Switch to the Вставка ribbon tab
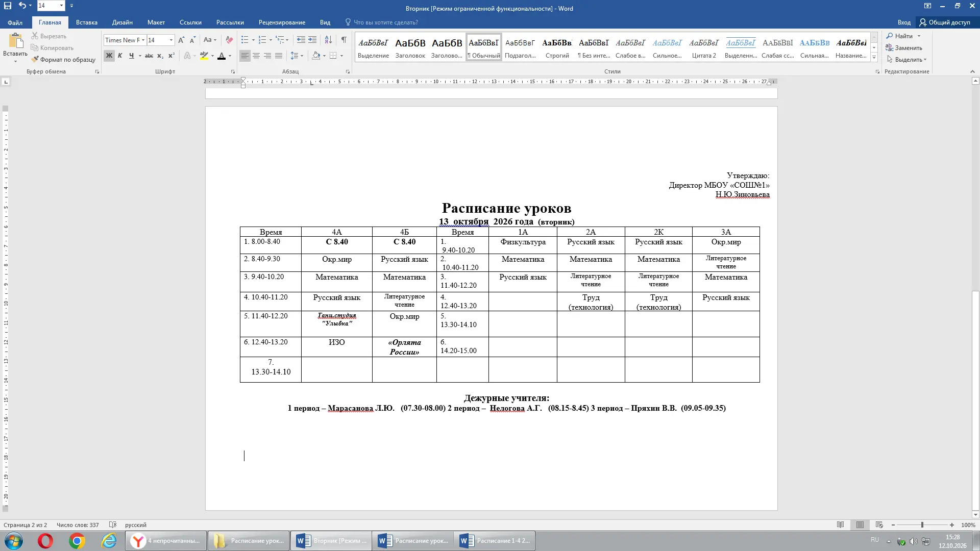Image resolution: width=980 pixels, height=551 pixels. (87, 22)
